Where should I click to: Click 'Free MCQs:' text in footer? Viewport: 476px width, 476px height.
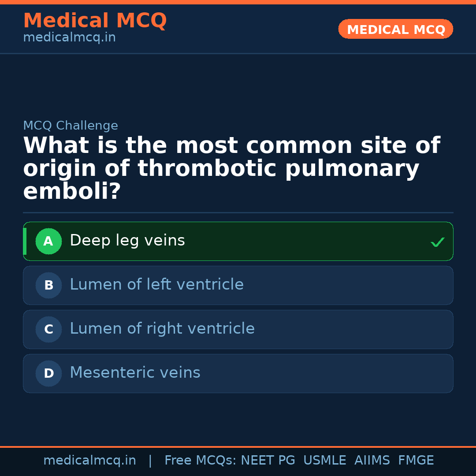(201, 461)
